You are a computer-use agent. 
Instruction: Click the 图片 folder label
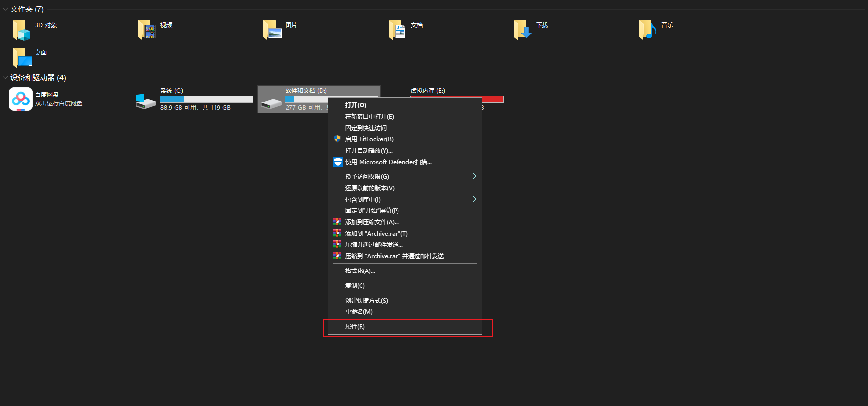pyautogui.click(x=291, y=25)
